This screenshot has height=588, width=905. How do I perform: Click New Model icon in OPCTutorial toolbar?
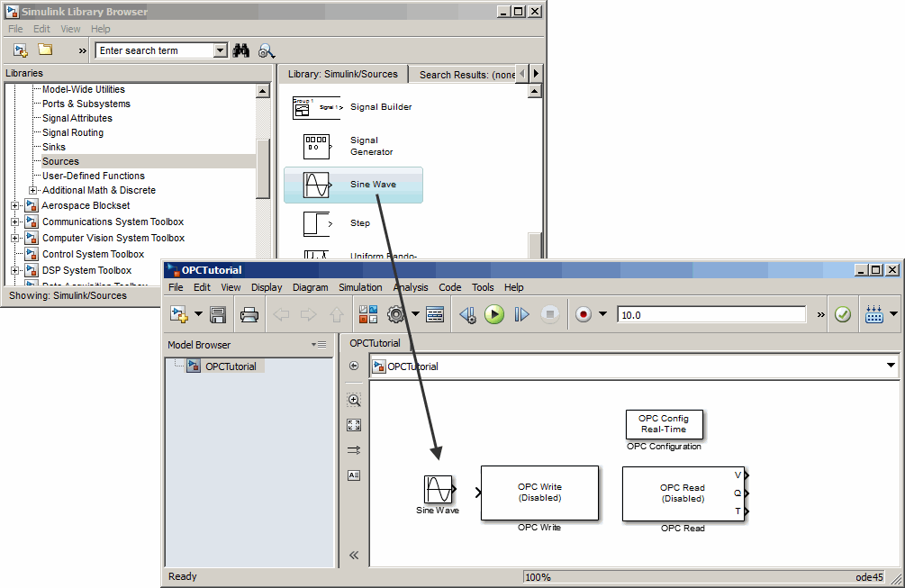pyautogui.click(x=179, y=314)
